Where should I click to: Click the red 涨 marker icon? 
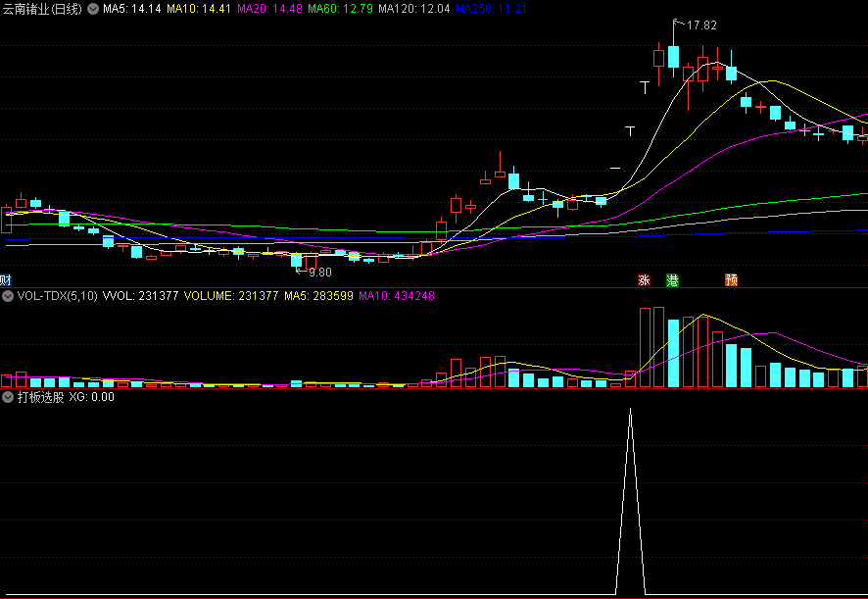point(644,279)
